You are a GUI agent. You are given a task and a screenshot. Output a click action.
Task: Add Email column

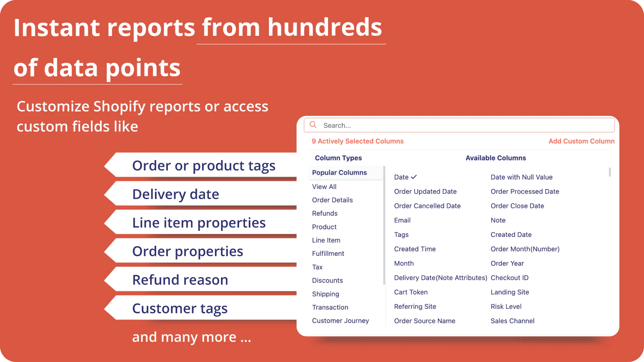tap(402, 220)
